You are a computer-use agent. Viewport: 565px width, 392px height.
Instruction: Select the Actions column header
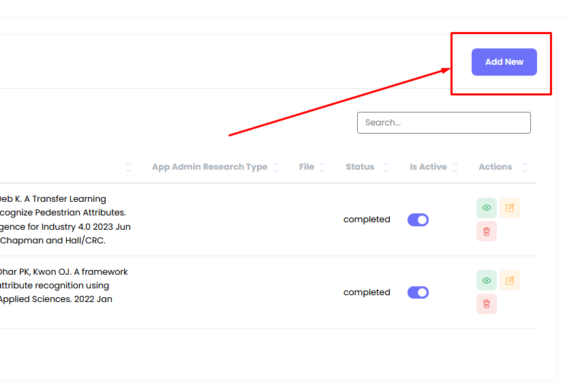click(495, 167)
